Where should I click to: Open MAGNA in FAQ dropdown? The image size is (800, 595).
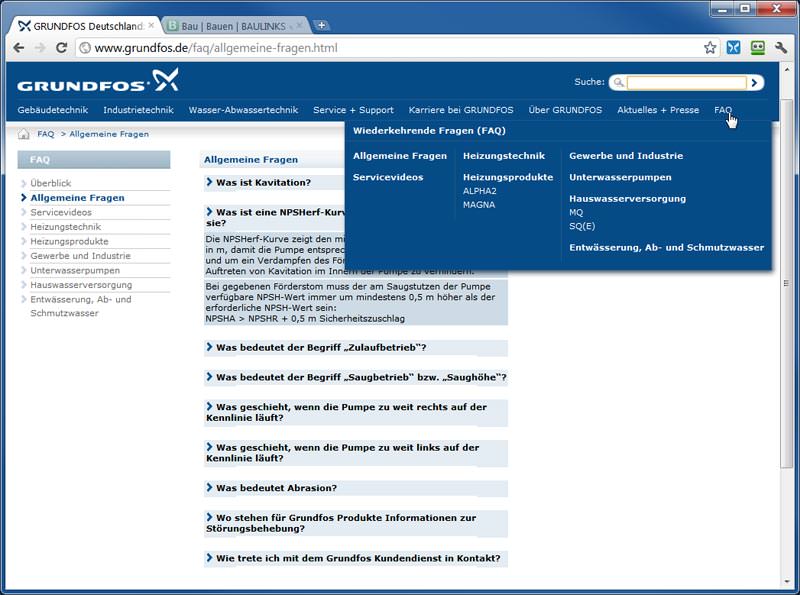479,205
